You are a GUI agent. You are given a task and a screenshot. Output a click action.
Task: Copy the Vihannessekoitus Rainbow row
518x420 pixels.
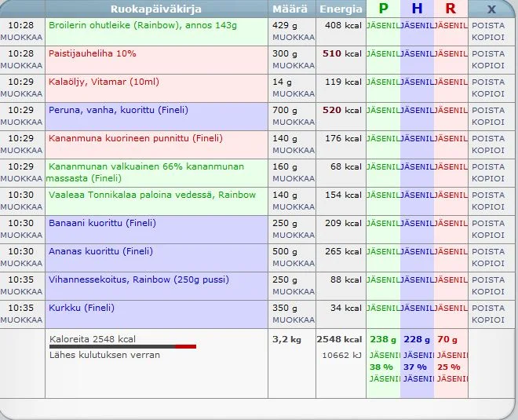pos(488,291)
